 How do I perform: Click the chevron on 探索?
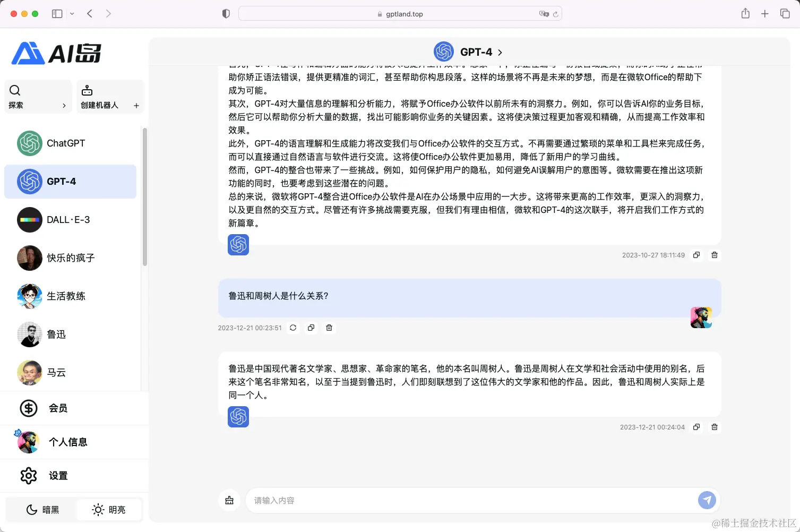pyautogui.click(x=64, y=106)
